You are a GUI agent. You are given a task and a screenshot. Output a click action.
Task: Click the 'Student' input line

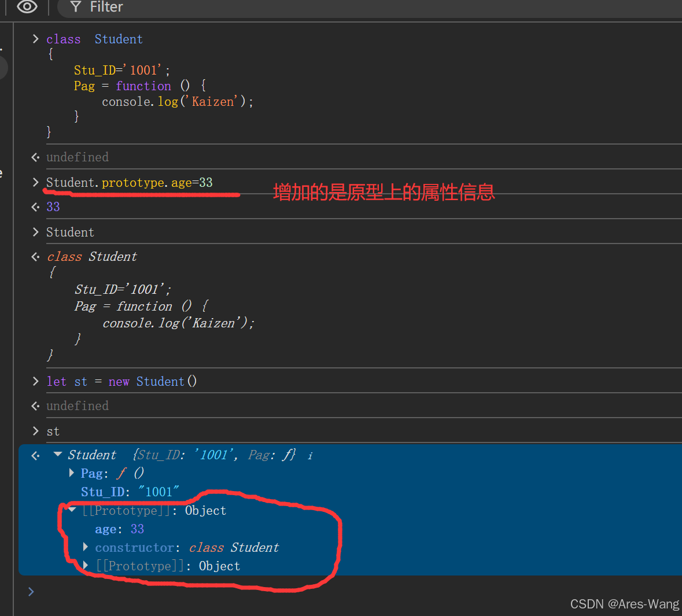coord(70,233)
